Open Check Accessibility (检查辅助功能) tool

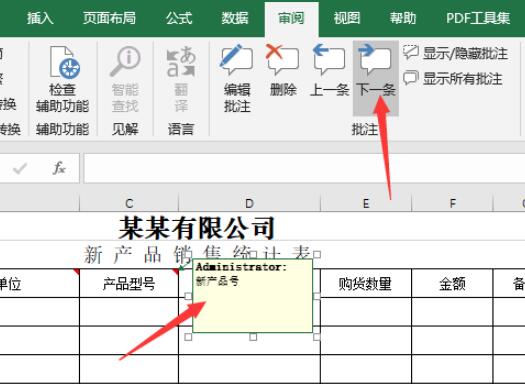coord(63,79)
